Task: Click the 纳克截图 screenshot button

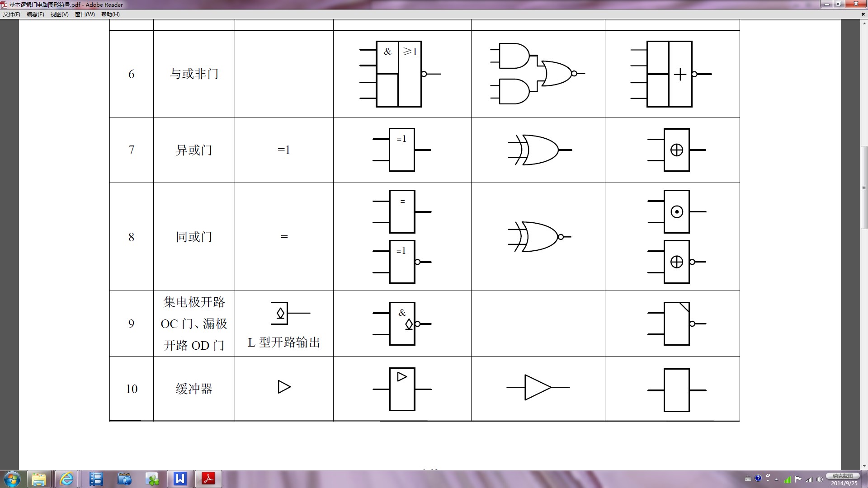Action: pos(842,476)
